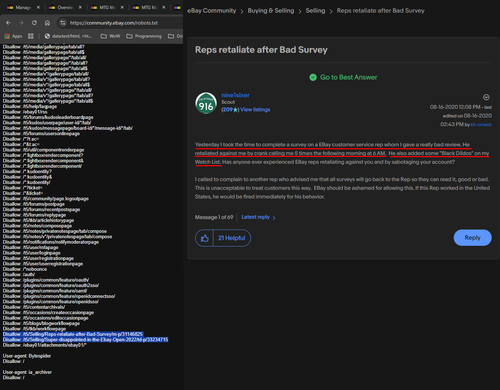Click the 'Scout' rank label under nine1sixer
The image size is (500, 390).
click(228, 102)
